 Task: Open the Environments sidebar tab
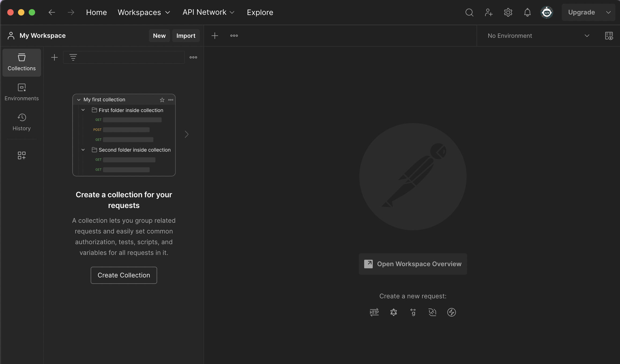[x=21, y=92]
